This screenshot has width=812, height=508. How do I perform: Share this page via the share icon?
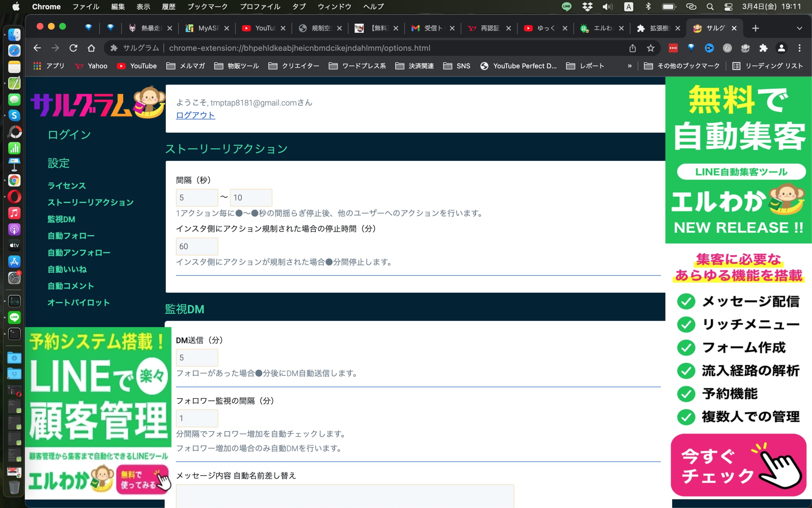point(632,48)
